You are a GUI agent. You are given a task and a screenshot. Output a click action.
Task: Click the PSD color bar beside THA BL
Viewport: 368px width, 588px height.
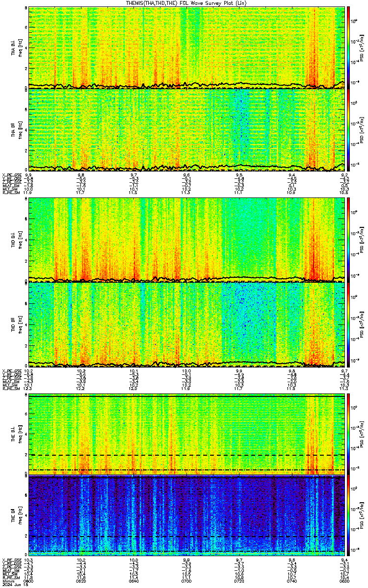348,48
